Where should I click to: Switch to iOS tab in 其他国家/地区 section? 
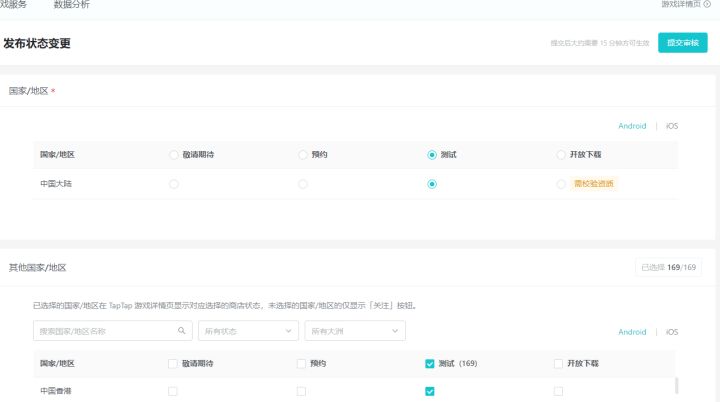pyautogui.click(x=672, y=332)
